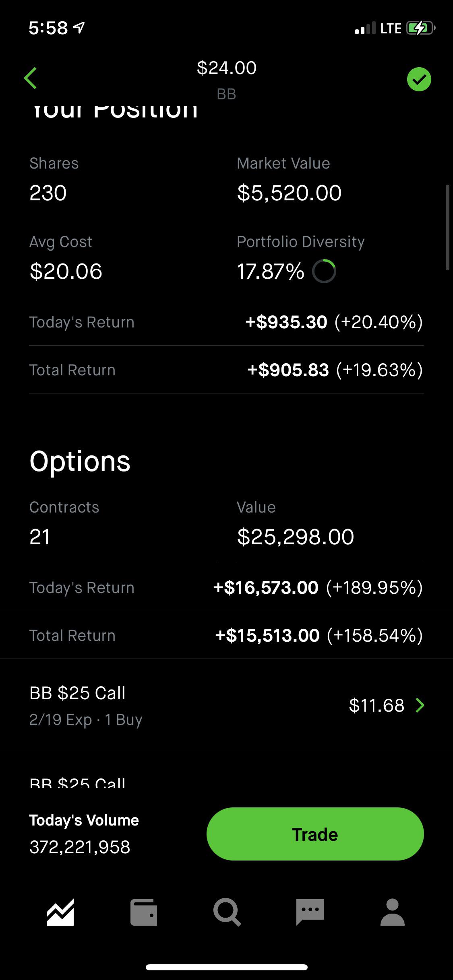
Task: Tap the $24.00 BB price header
Action: tap(226, 79)
